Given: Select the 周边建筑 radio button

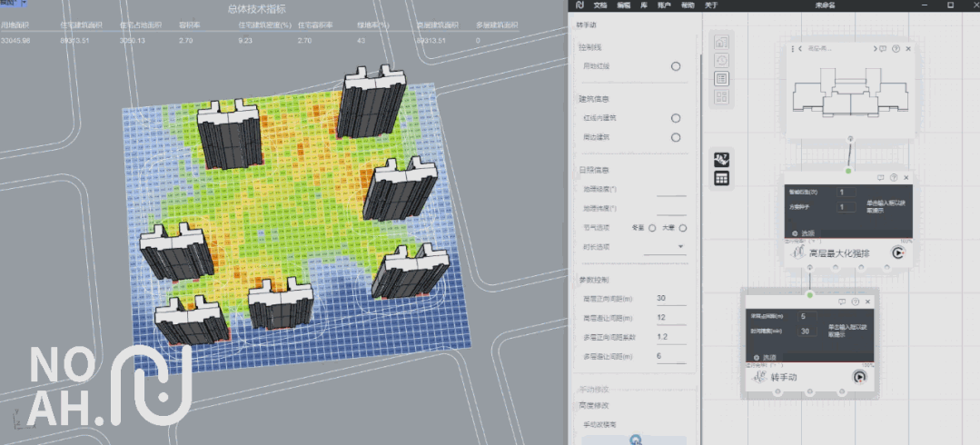Looking at the screenshot, I should [x=675, y=138].
